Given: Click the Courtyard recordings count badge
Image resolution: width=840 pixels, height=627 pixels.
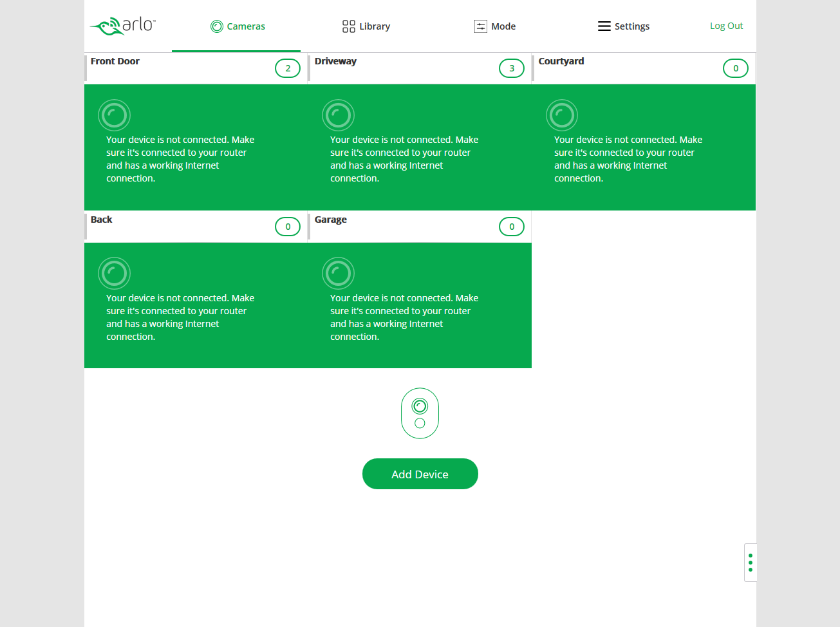Looking at the screenshot, I should click(x=736, y=68).
